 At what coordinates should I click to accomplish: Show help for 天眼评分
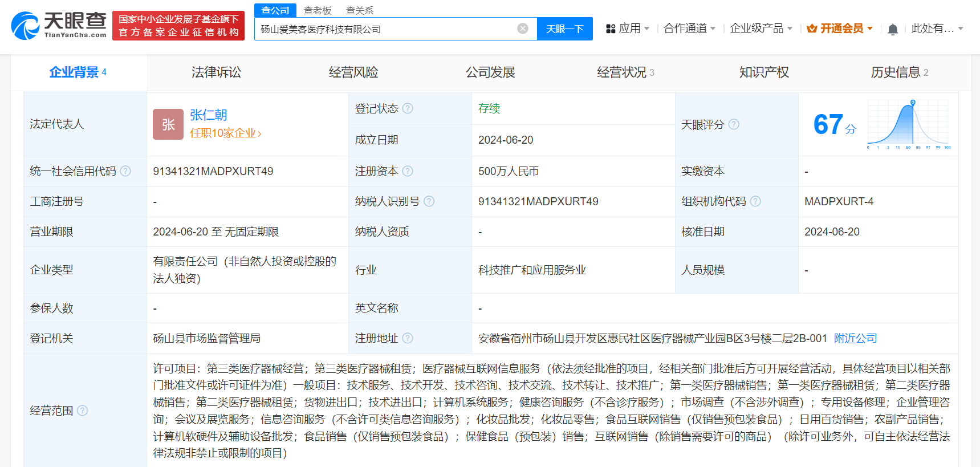click(734, 124)
